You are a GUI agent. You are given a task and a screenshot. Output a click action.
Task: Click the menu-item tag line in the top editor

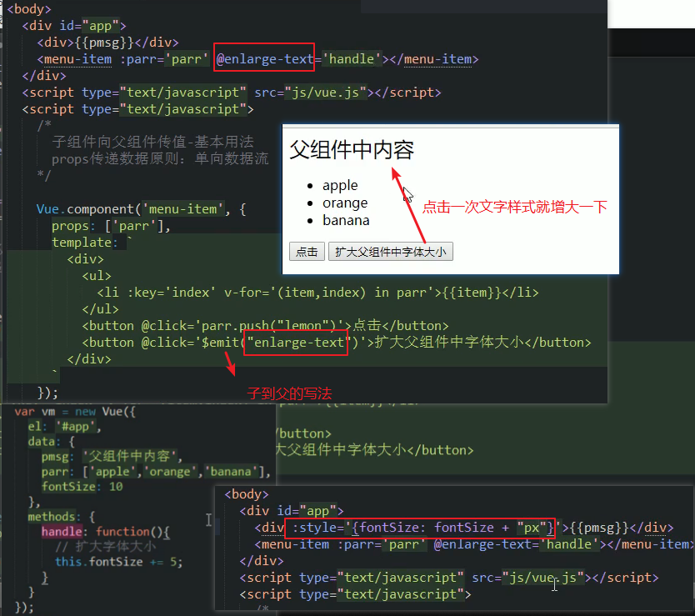pos(257,59)
